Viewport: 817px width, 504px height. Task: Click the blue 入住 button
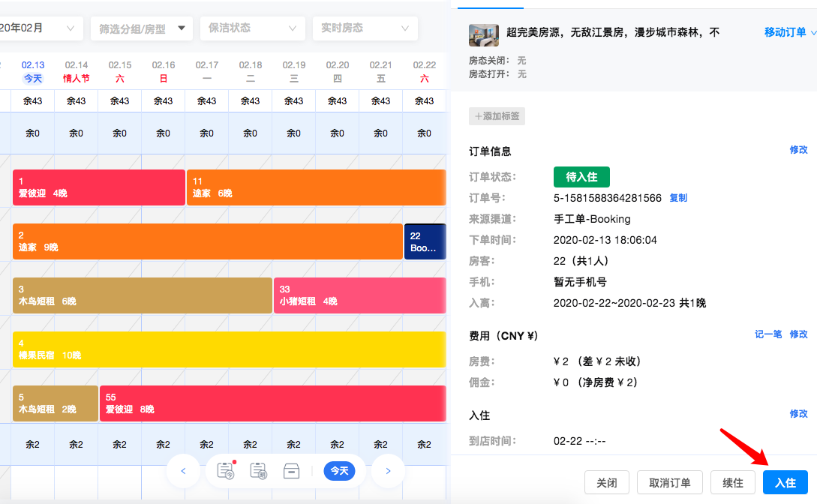pos(785,483)
